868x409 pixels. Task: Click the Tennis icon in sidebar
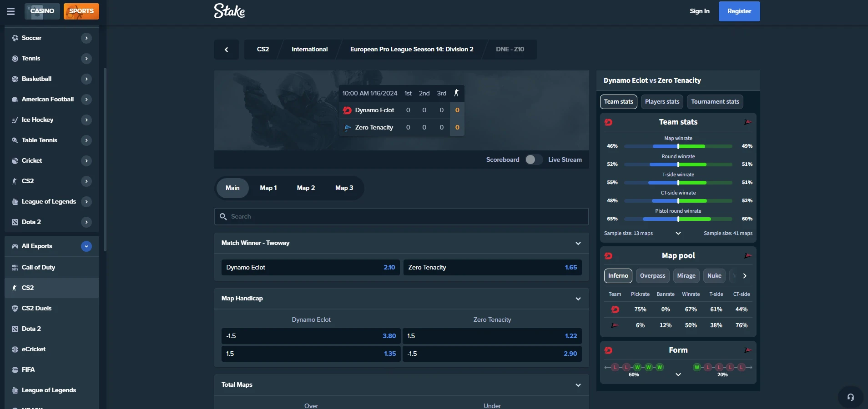click(x=15, y=59)
